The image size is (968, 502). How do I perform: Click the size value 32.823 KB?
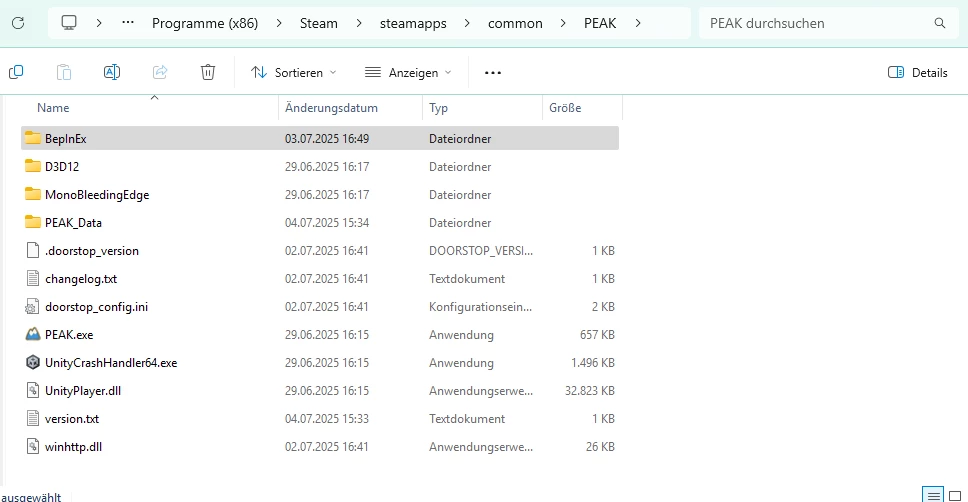tap(590, 391)
